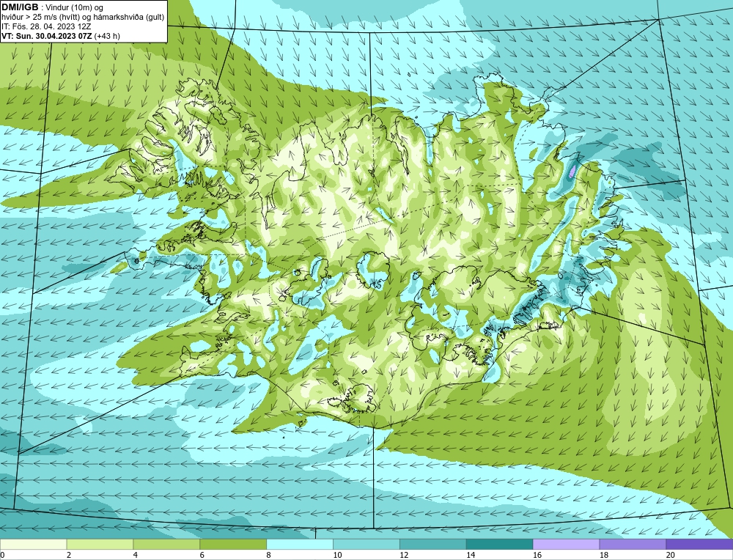Click the '6' label on the wind scale
The height and width of the screenshot is (560, 733).
point(202,555)
